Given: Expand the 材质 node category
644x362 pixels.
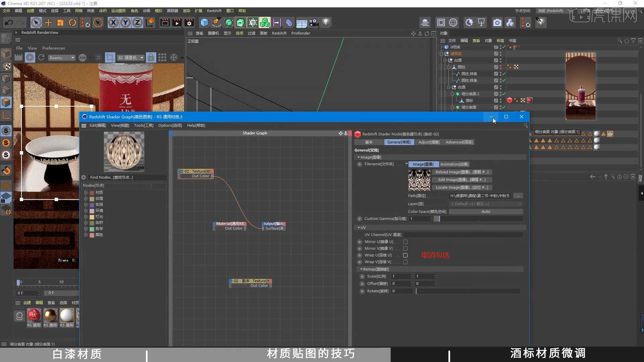Looking at the screenshot, I should click(x=86, y=192).
